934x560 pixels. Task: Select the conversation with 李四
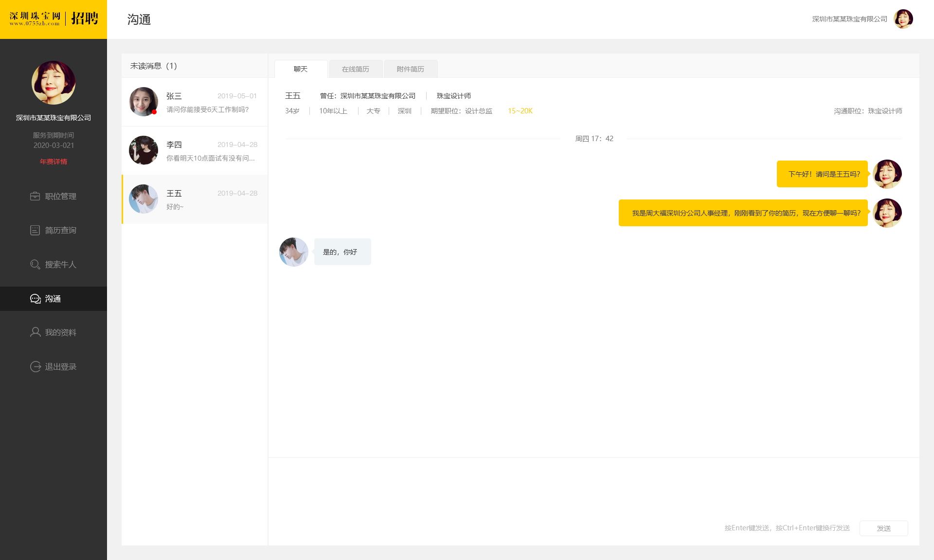pos(195,151)
